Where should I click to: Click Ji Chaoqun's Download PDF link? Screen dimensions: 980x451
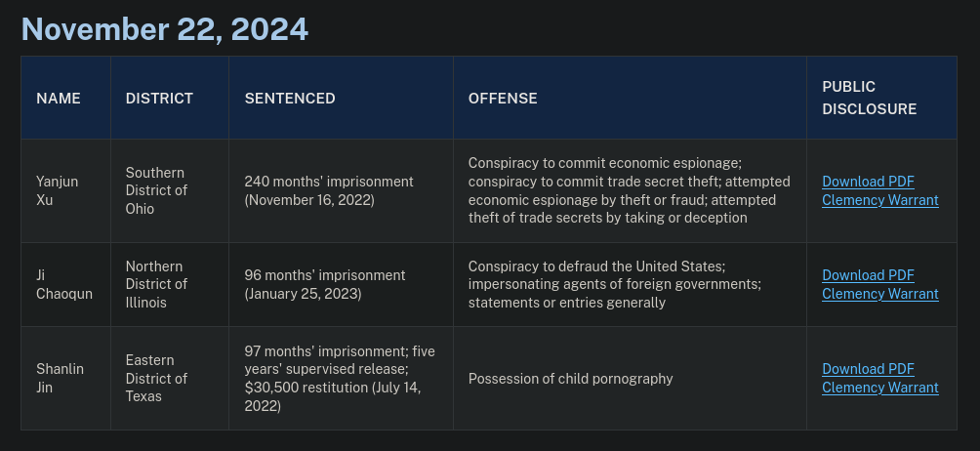coord(868,275)
